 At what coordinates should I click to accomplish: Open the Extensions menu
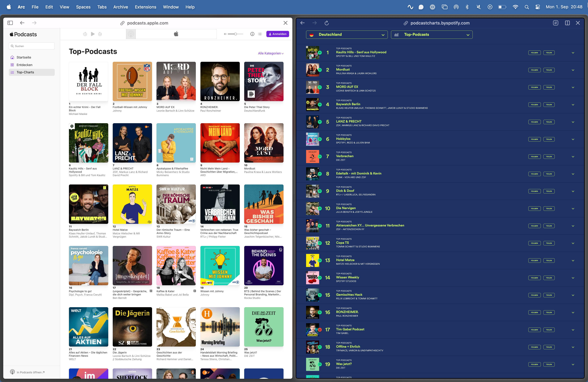[x=145, y=7]
